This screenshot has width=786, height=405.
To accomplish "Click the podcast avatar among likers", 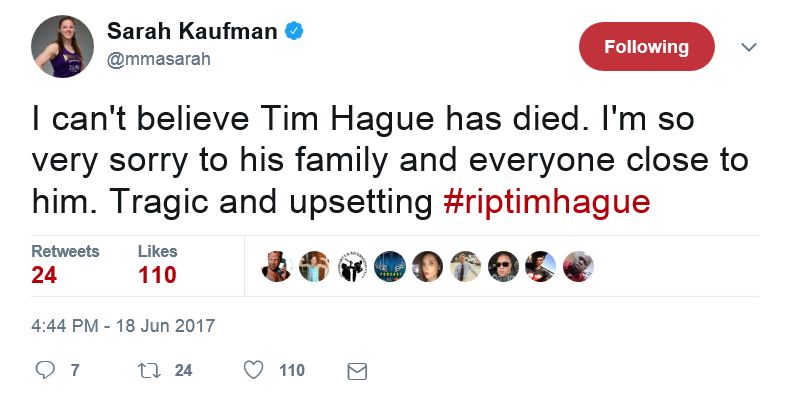I will point(389,265).
